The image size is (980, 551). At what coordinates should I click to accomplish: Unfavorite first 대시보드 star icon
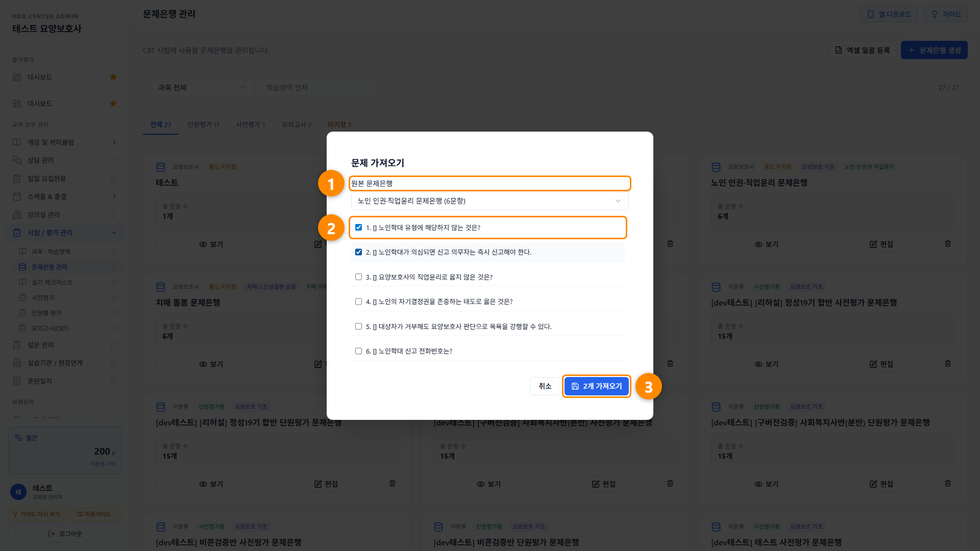click(113, 77)
